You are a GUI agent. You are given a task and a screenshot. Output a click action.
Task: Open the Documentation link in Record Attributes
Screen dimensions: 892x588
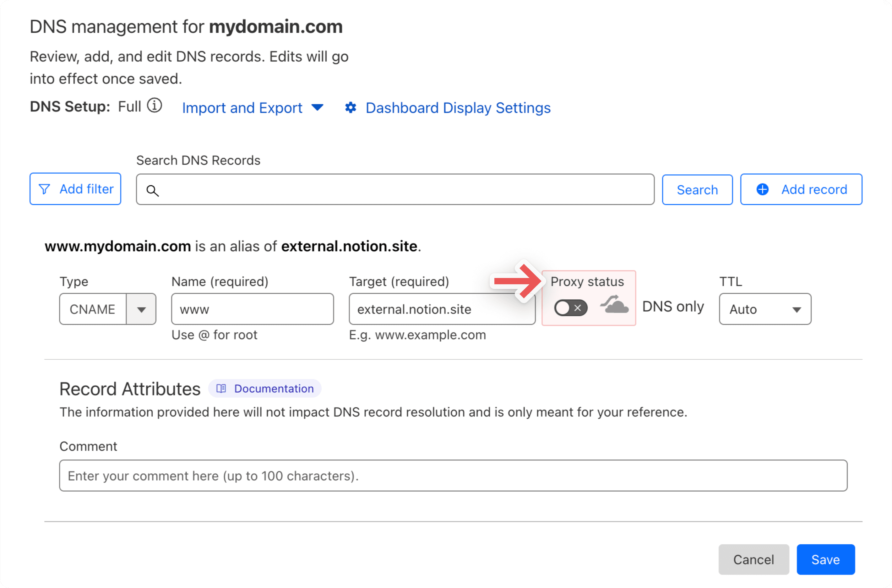click(274, 389)
